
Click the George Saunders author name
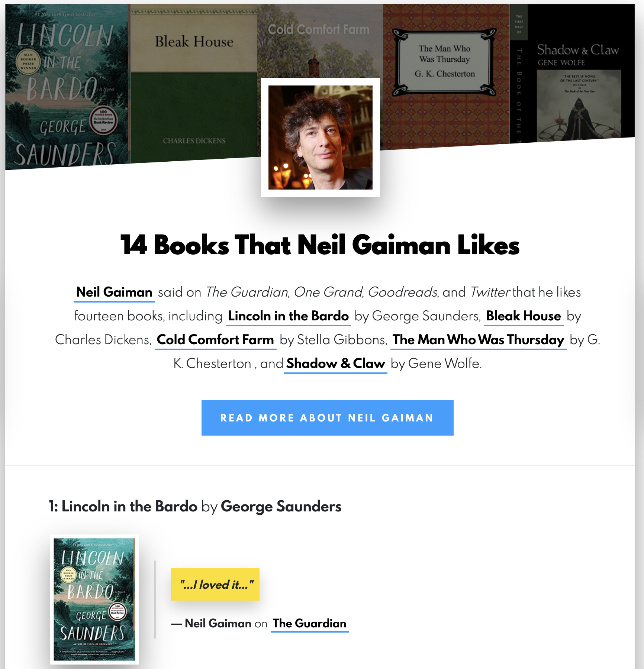pyautogui.click(x=281, y=506)
